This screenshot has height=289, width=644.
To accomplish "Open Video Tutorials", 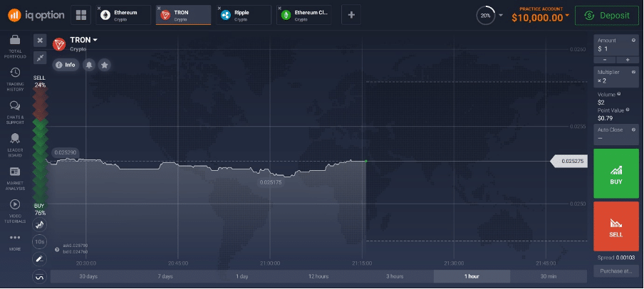I will point(15,211).
